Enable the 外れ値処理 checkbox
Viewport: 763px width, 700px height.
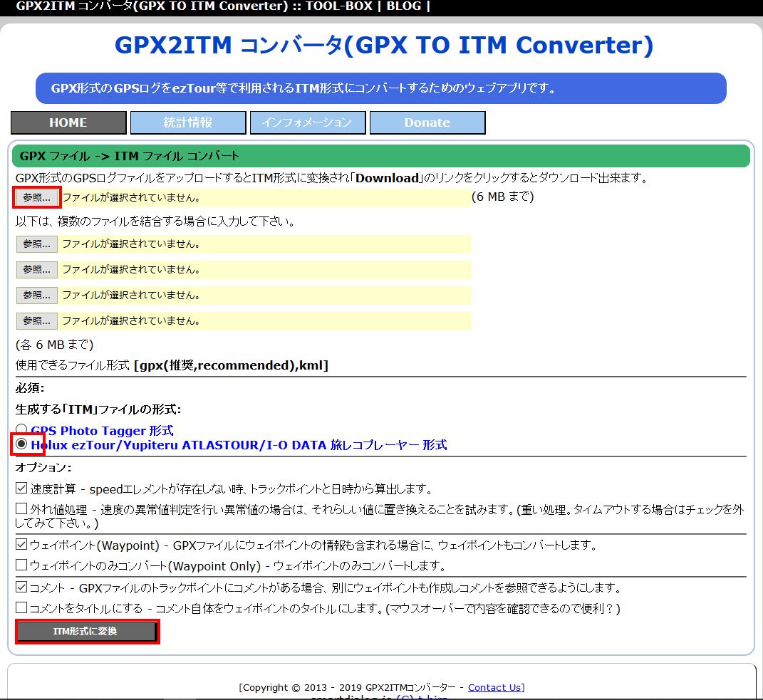point(21,509)
